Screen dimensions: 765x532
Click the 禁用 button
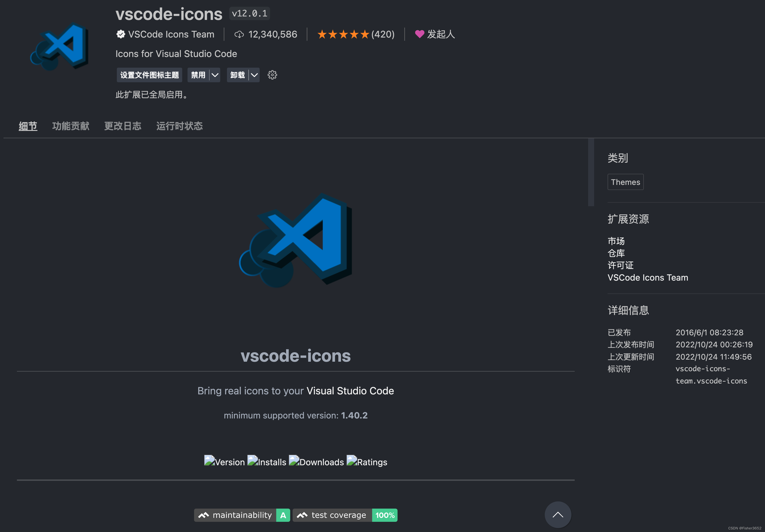pyautogui.click(x=198, y=75)
